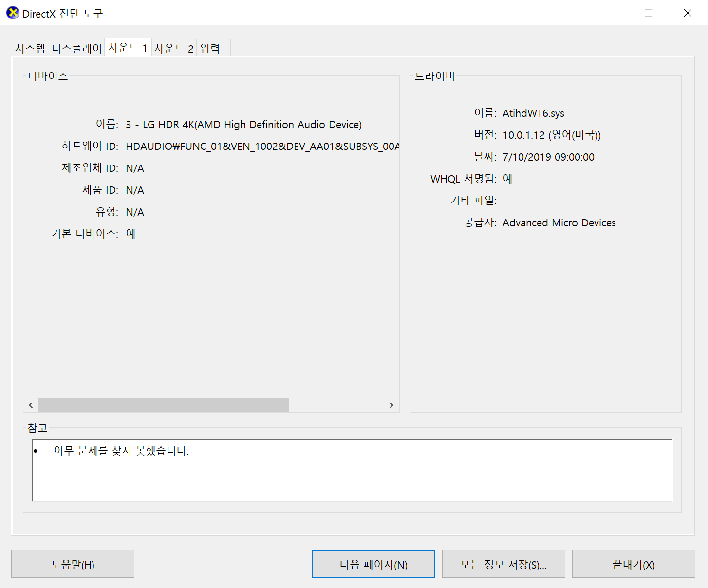708x588 pixels.
Task: Click the driver name AtihdWT6.sys
Action: coord(533,113)
